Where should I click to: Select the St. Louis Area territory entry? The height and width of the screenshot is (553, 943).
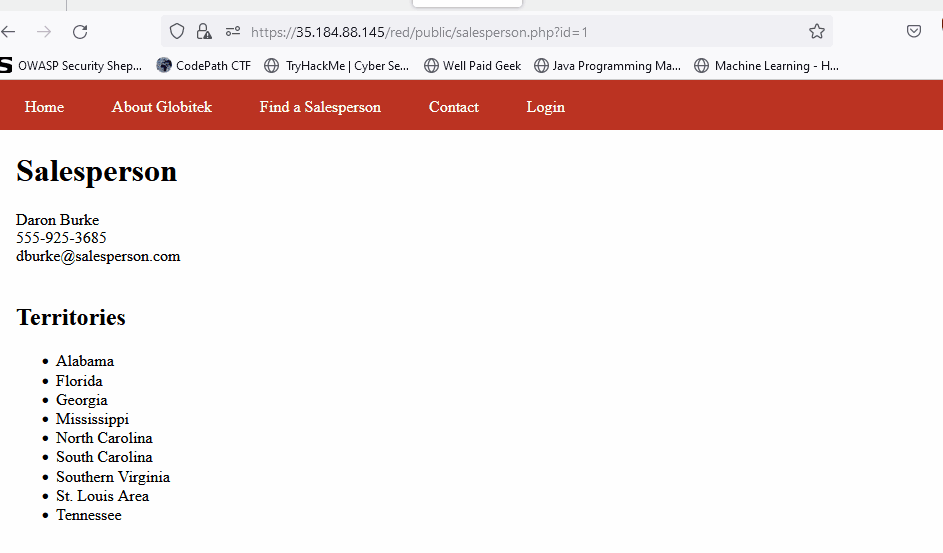pos(102,496)
